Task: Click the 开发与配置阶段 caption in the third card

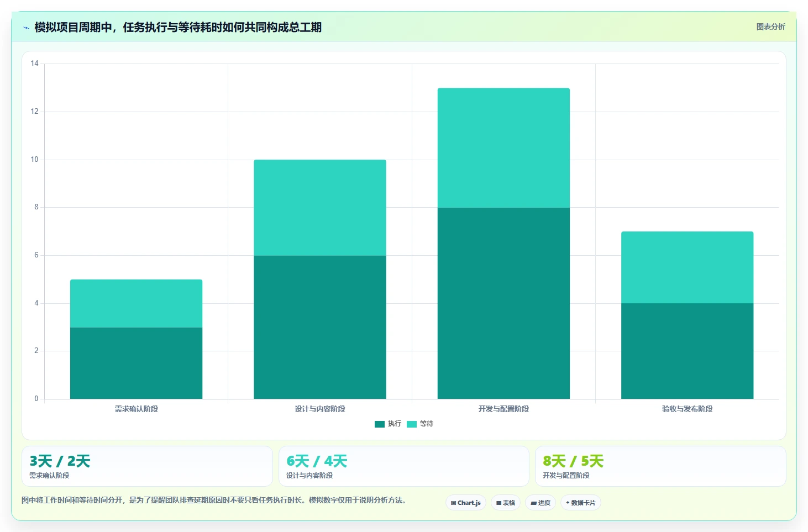Action: pyautogui.click(x=566, y=475)
